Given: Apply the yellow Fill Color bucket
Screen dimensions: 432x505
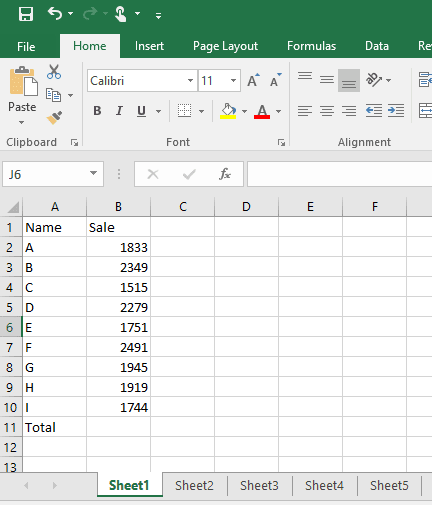Looking at the screenshot, I should tap(228, 111).
